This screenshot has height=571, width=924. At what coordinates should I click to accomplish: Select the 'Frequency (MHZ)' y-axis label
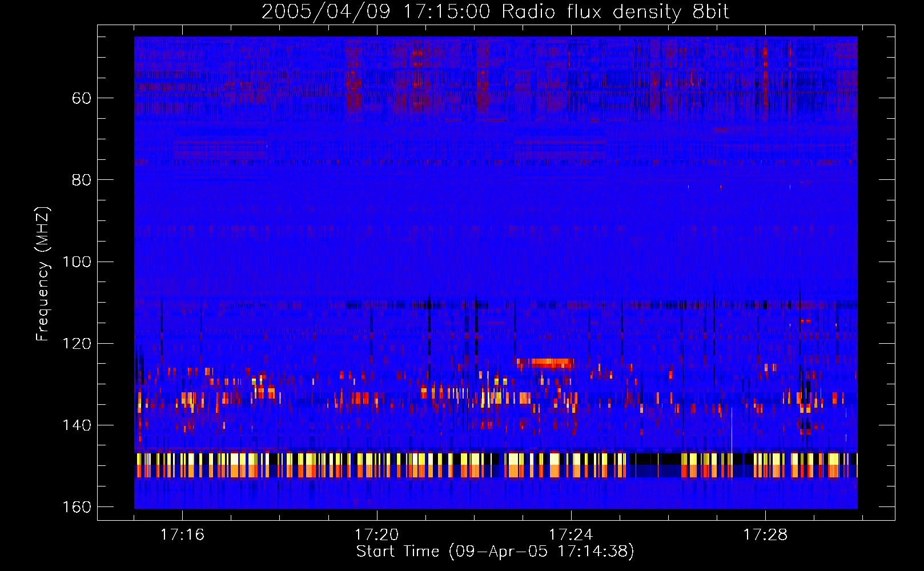(x=43, y=274)
